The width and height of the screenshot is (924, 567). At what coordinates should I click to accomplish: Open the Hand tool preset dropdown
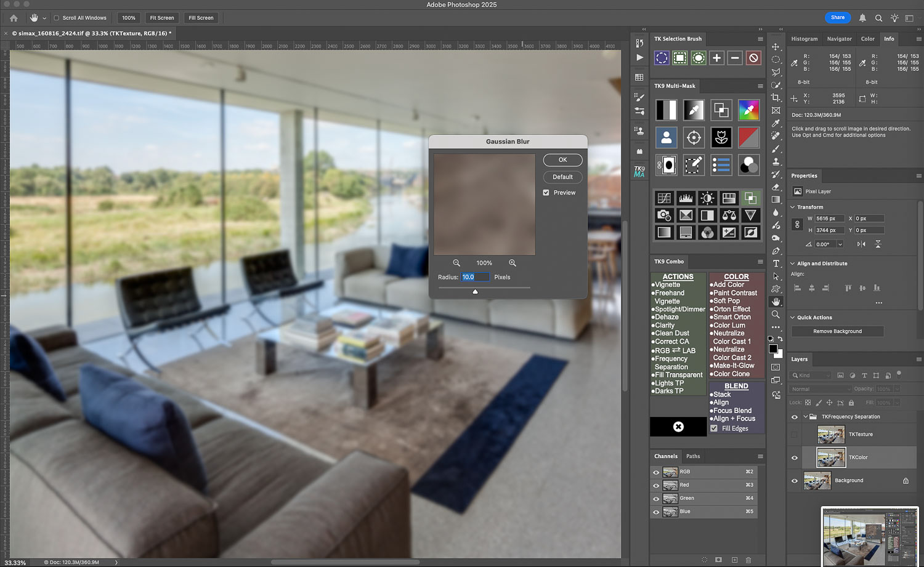[44, 18]
